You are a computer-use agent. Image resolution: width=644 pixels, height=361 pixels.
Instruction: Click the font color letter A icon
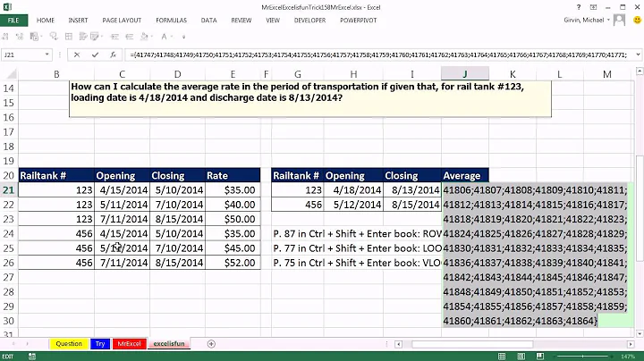(x=164, y=37)
